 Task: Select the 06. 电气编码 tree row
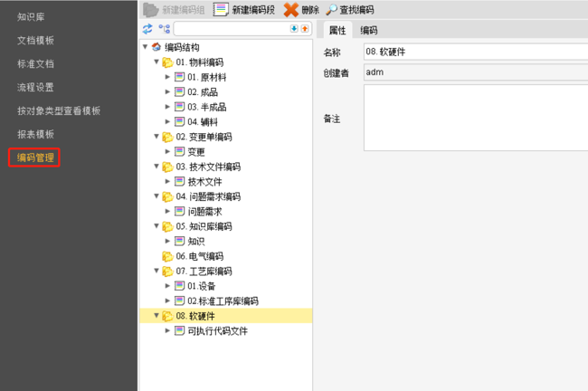(226, 256)
